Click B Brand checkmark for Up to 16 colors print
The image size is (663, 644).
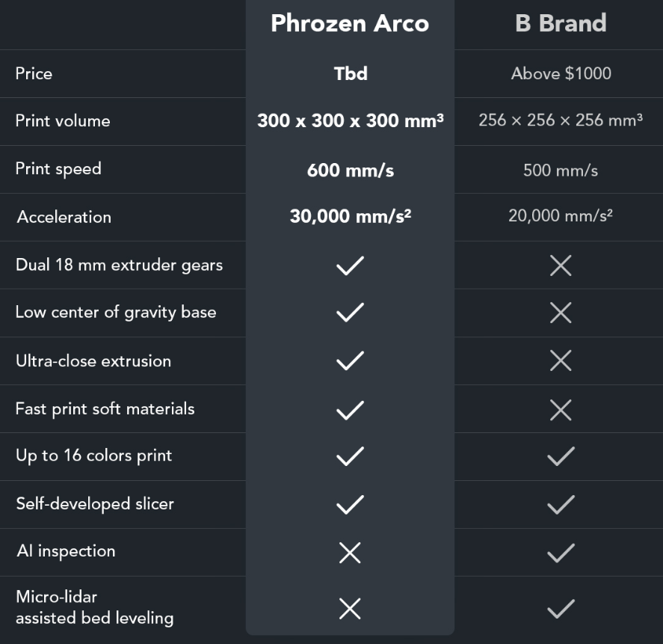coord(561,456)
